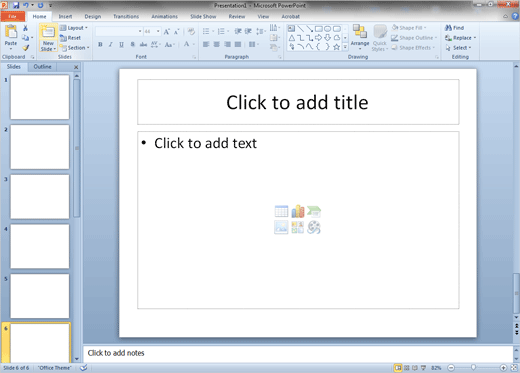This screenshot has width=520, height=373.
Task: Click the Clip Art placeholder icon
Action: 298,227
